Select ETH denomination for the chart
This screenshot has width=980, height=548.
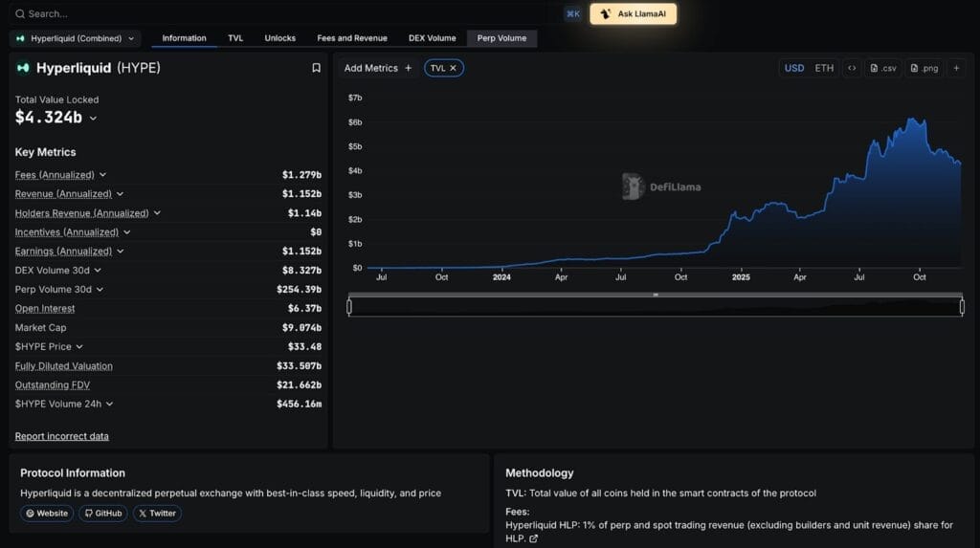tap(824, 68)
